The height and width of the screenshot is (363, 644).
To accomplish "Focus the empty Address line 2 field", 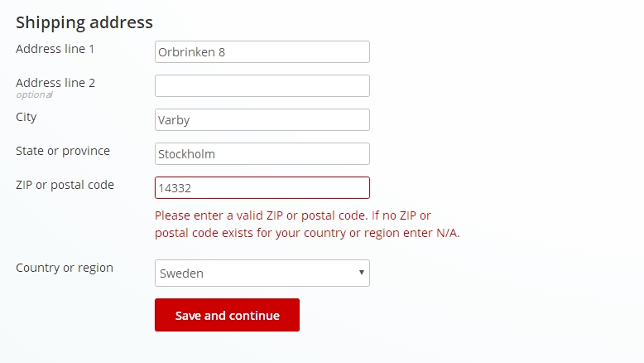I will [262, 86].
